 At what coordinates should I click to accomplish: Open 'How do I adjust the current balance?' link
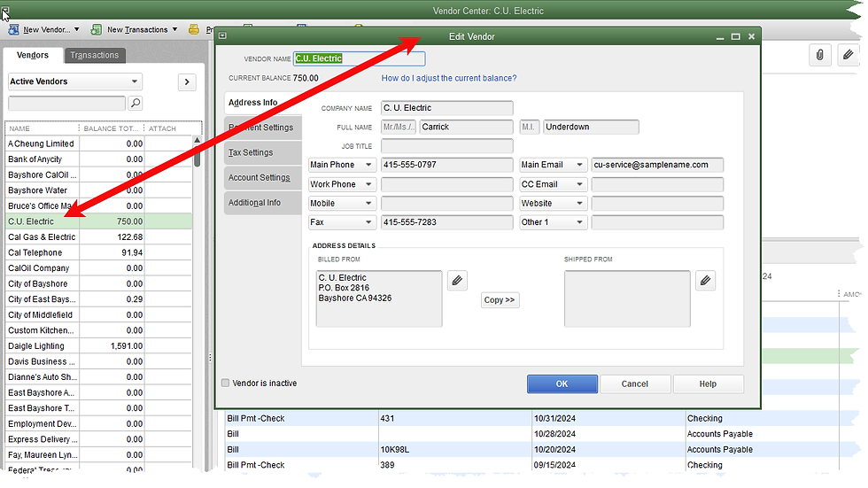tap(449, 78)
